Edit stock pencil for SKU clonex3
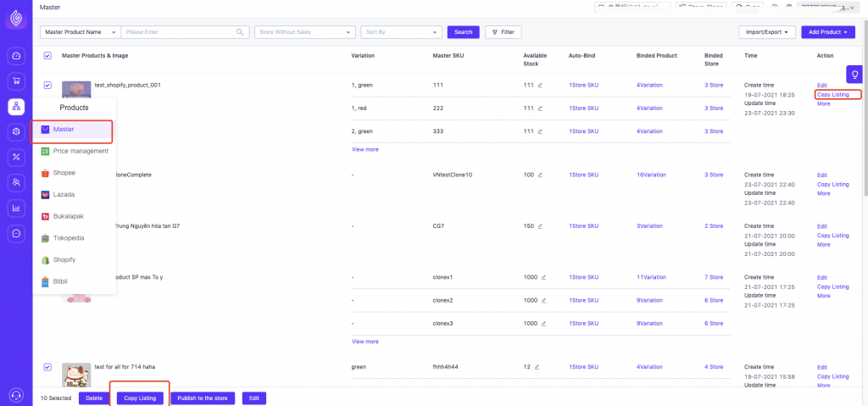The width and height of the screenshot is (868, 406). 543,324
